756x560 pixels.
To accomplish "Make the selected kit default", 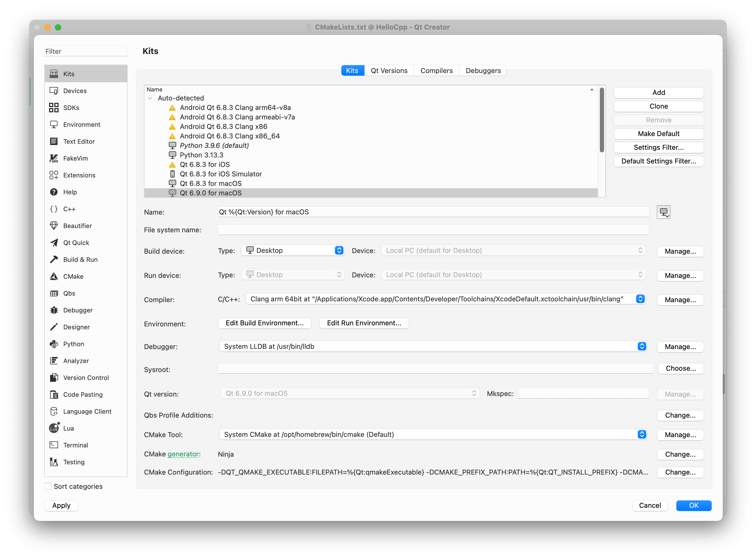I will (x=659, y=134).
